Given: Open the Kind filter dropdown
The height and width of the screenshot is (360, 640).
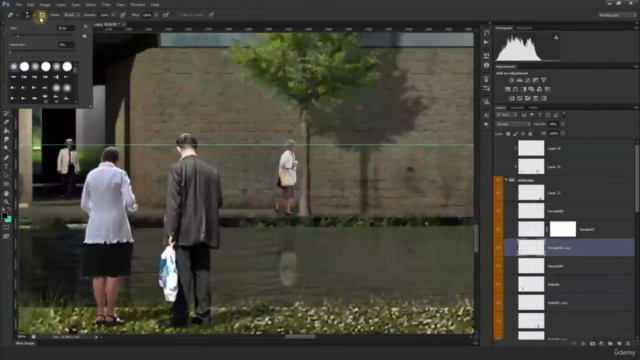Looking at the screenshot, I should point(507,115).
